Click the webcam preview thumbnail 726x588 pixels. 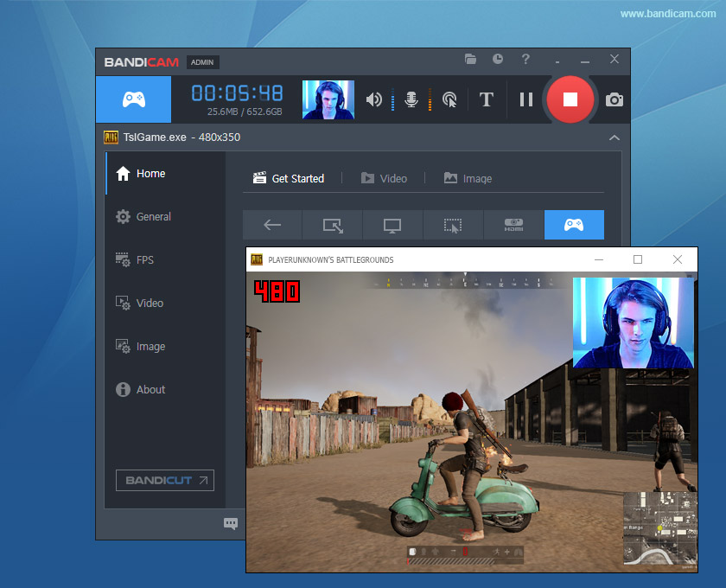coord(328,99)
